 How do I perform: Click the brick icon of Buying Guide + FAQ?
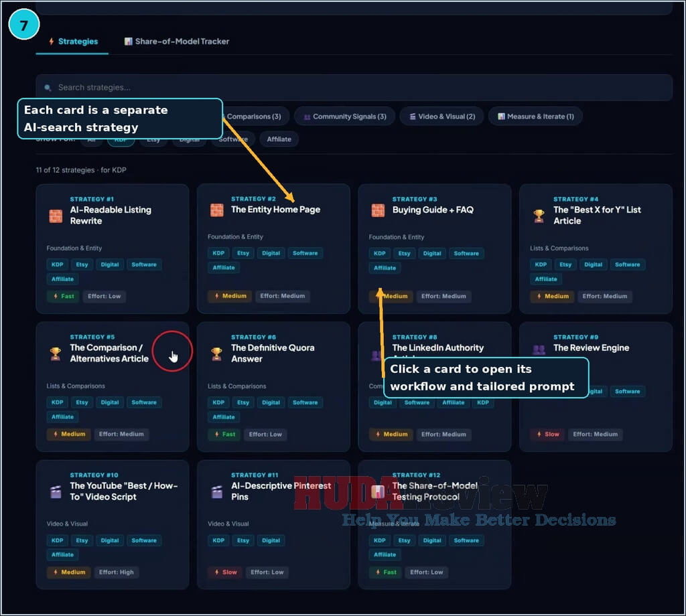point(378,210)
